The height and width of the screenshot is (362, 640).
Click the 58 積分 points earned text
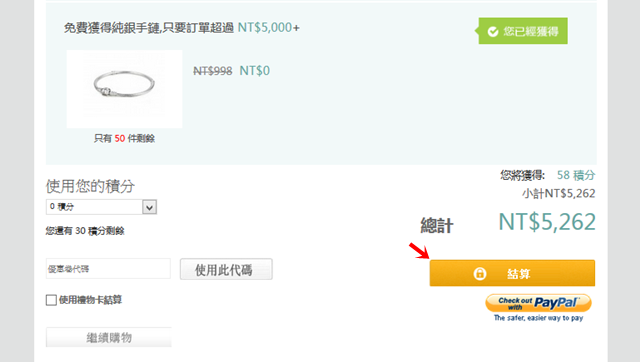point(576,175)
